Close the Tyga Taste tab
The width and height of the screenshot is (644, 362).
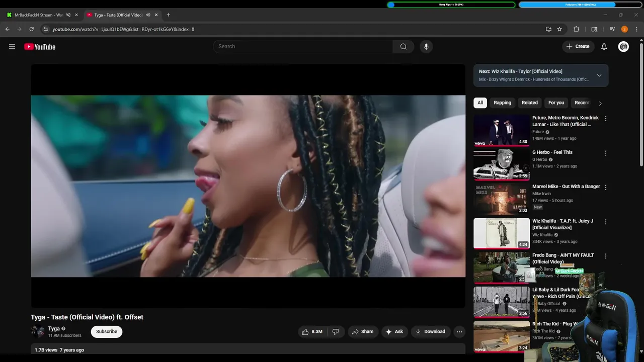pyautogui.click(x=156, y=15)
